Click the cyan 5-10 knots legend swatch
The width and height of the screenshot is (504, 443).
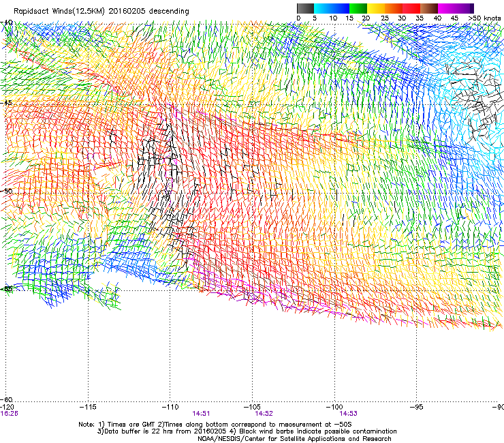pyautogui.click(x=323, y=8)
